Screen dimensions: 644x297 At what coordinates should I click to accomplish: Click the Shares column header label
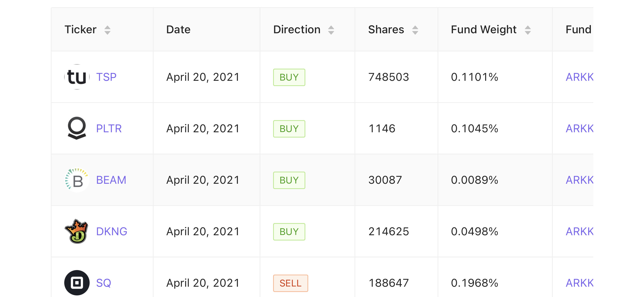(x=386, y=30)
